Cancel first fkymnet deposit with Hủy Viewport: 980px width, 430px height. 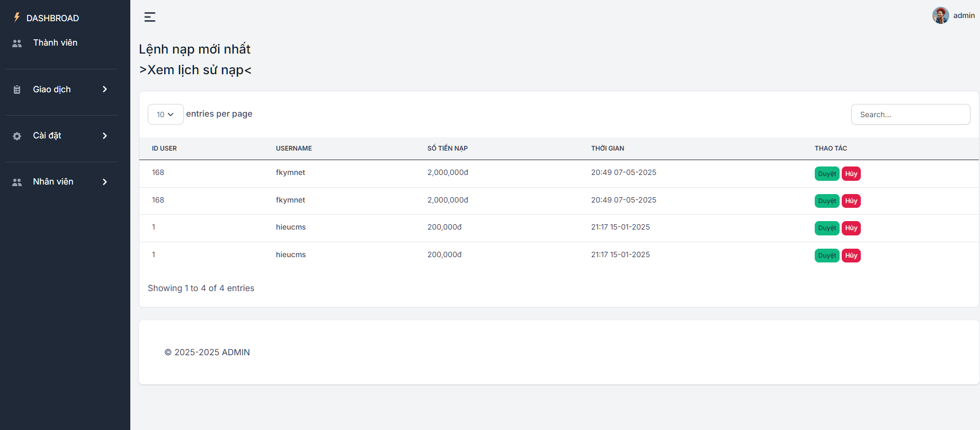pyautogui.click(x=851, y=174)
